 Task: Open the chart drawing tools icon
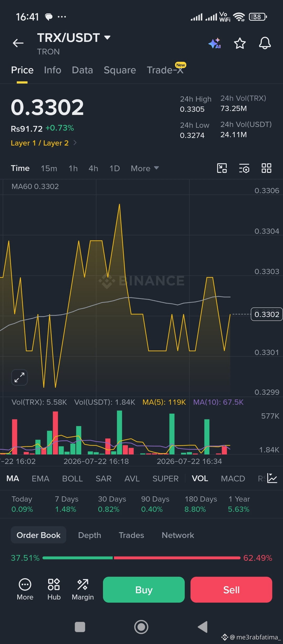222,168
